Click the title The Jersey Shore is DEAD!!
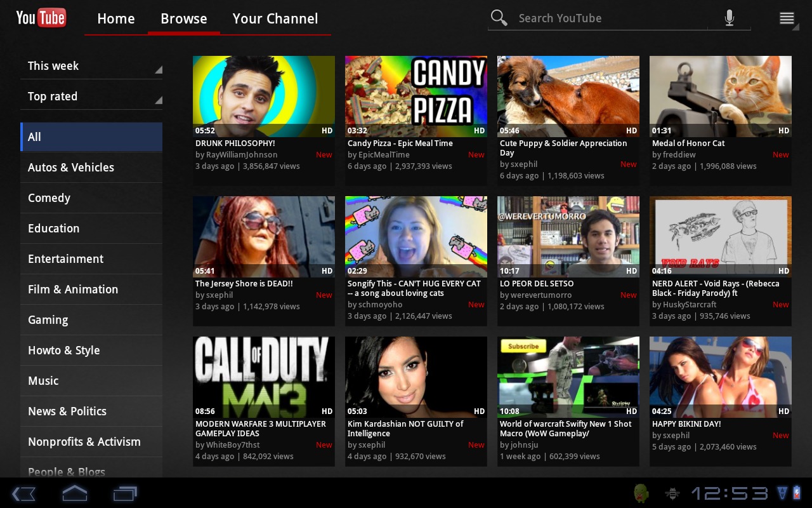812x508 pixels. pyautogui.click(x=244, y=284)
